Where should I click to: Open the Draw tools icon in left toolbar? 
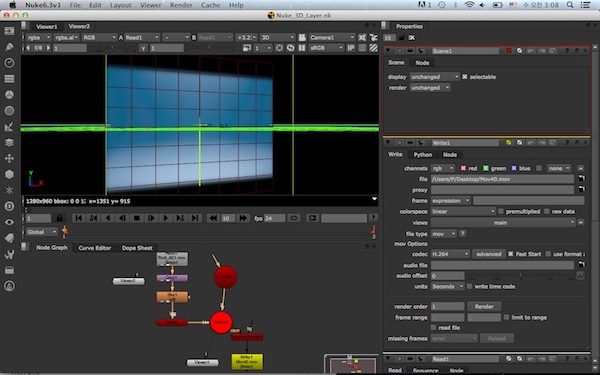click(x=9, y=47)
